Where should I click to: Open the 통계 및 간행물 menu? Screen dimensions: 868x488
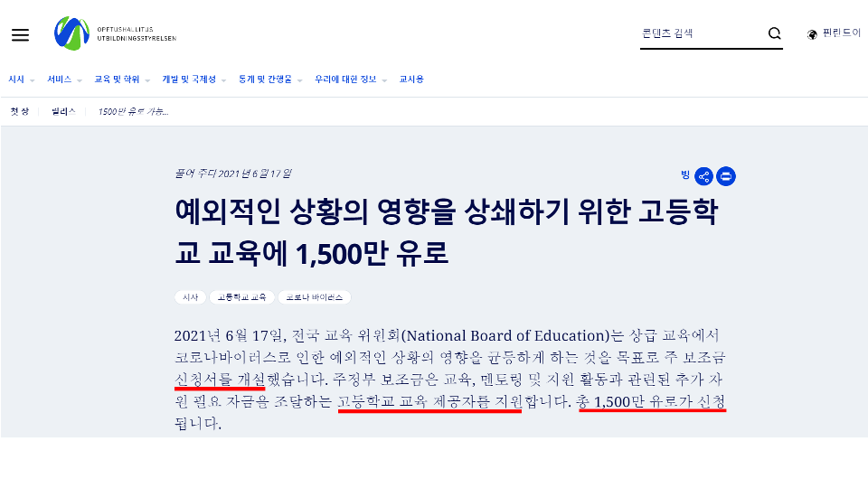point(269,80)
